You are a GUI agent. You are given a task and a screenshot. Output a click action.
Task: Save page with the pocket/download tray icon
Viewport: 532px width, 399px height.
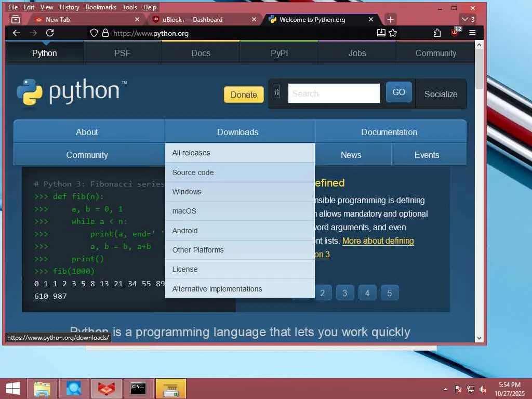point(381,33)
